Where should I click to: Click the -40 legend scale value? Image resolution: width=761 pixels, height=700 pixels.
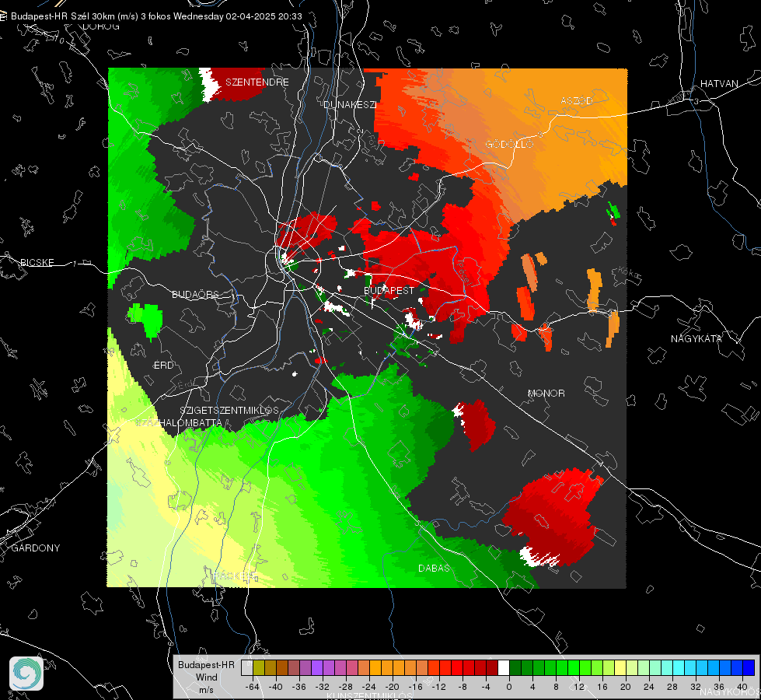click(x=276, y=687)
